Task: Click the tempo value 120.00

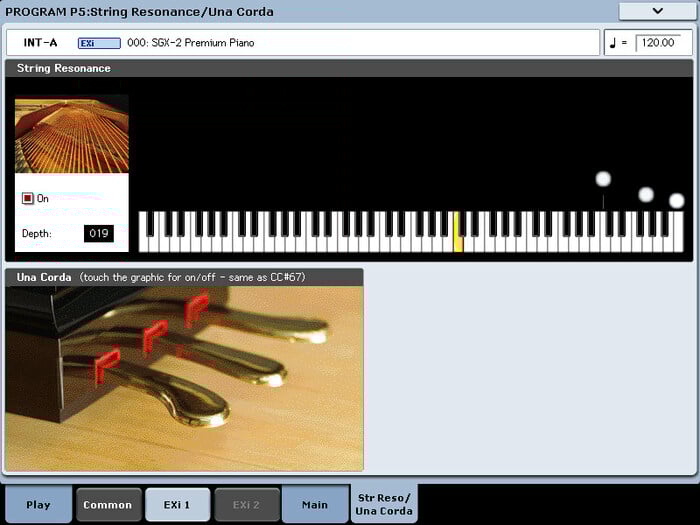Action: 658,43
